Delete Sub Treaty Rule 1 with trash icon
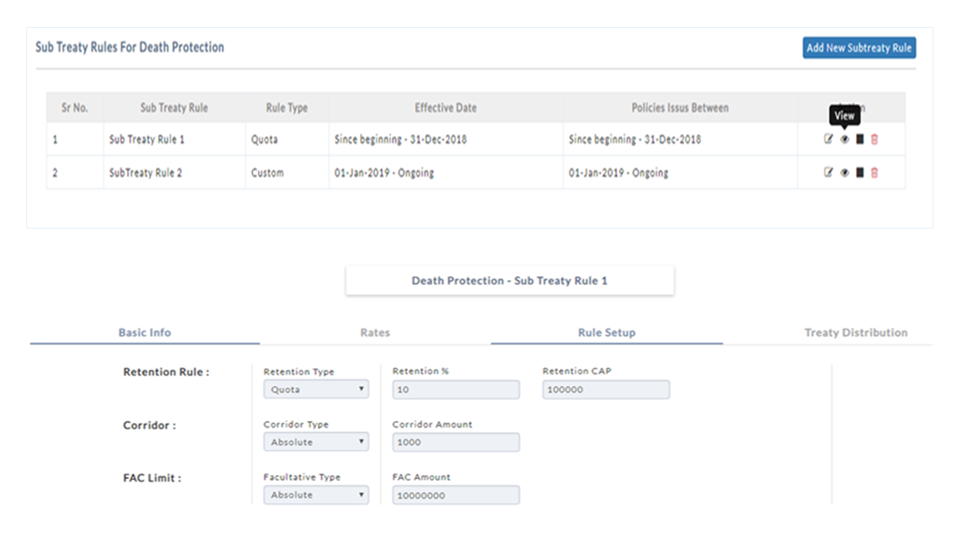The height and width of the screenshot is (560, 956). point(875,140)
